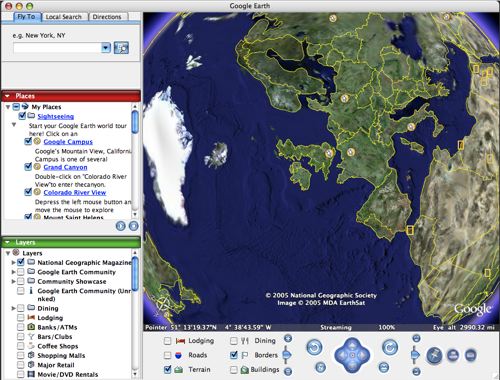The height and width of the screenshot is (380, 500).
Task: Collapse the Layers root tree node
Action: [7, 253]
